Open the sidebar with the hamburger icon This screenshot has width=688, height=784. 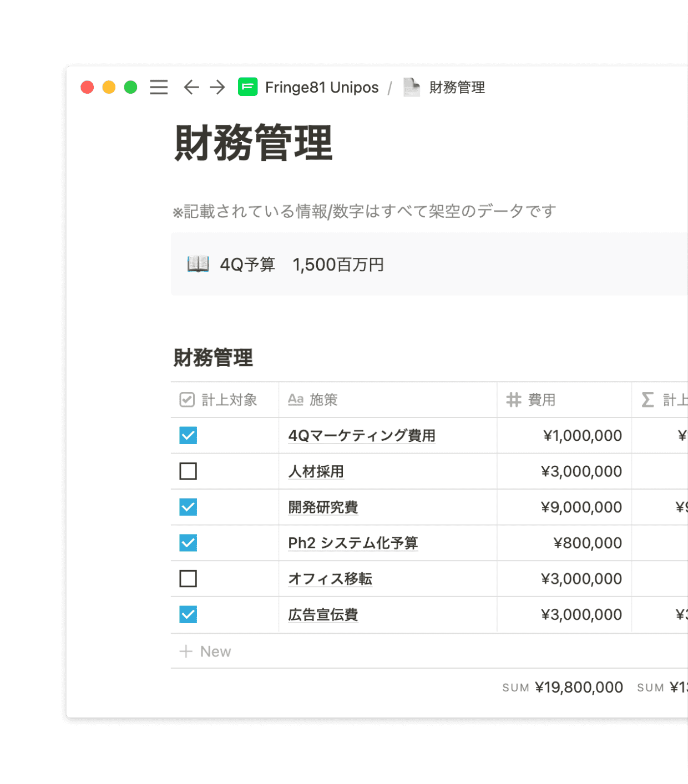(x=158, y=87)
